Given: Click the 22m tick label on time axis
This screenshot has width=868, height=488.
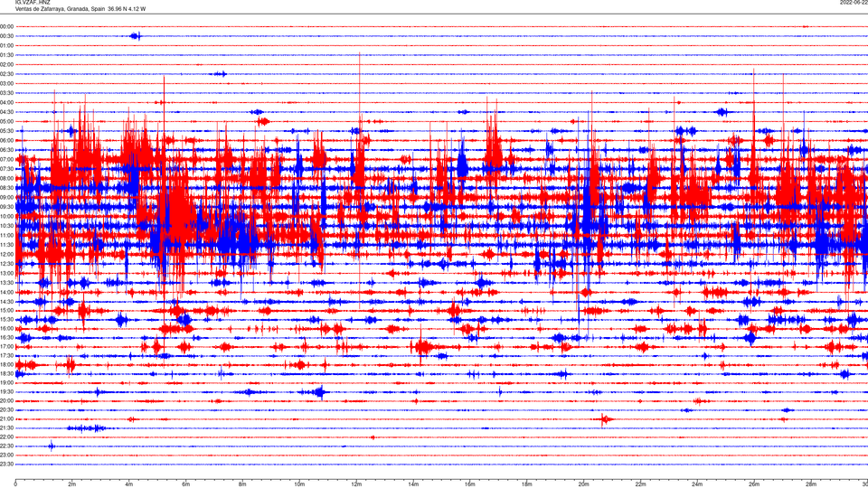Looking at the screenshot, I should tap(640, 484).
